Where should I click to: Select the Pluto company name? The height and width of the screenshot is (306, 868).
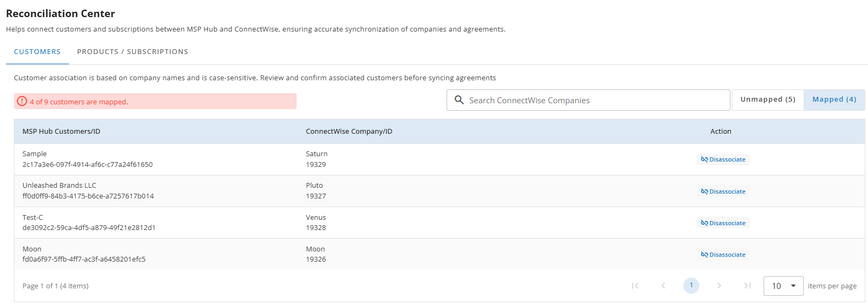314,185
